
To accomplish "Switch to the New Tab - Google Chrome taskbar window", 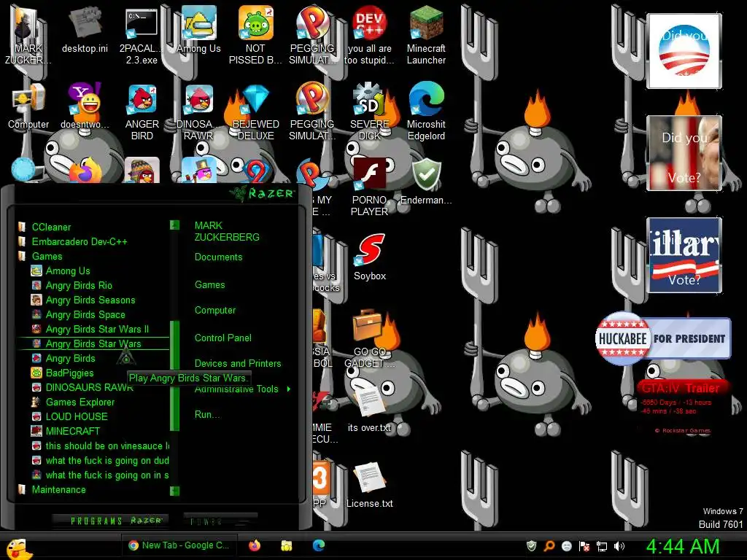I will [179, 545].
